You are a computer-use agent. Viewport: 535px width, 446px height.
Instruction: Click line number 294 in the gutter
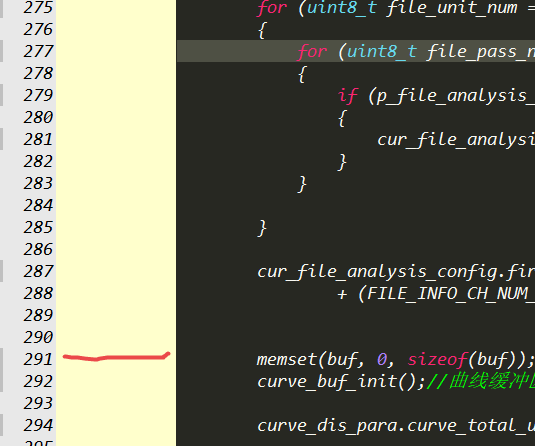tap(38, 426)
